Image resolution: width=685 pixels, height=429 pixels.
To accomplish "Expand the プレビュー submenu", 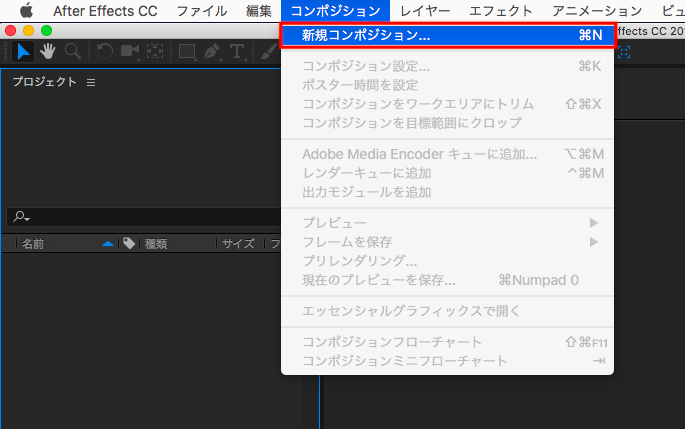I will pyautogui.click(x=447, y=223).
